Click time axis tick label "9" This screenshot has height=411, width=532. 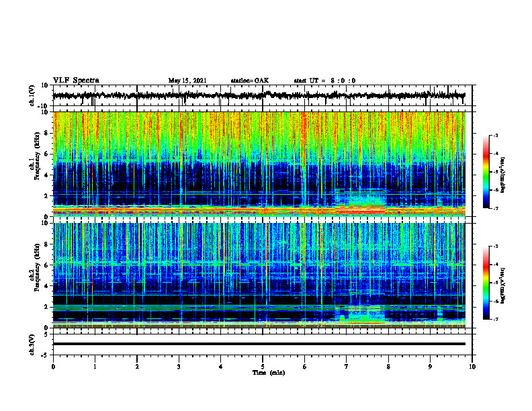click(430, 367)
